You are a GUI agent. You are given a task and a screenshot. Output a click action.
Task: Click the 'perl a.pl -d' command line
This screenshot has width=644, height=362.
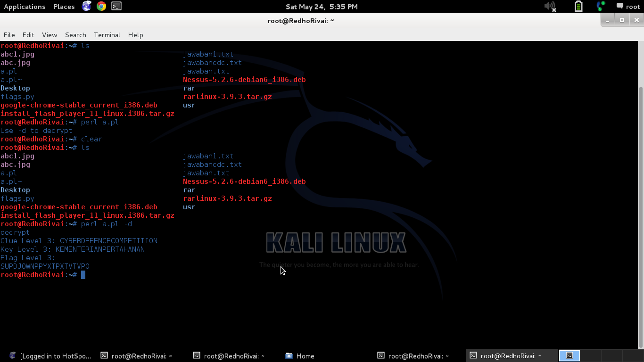(x=107, y=224)
